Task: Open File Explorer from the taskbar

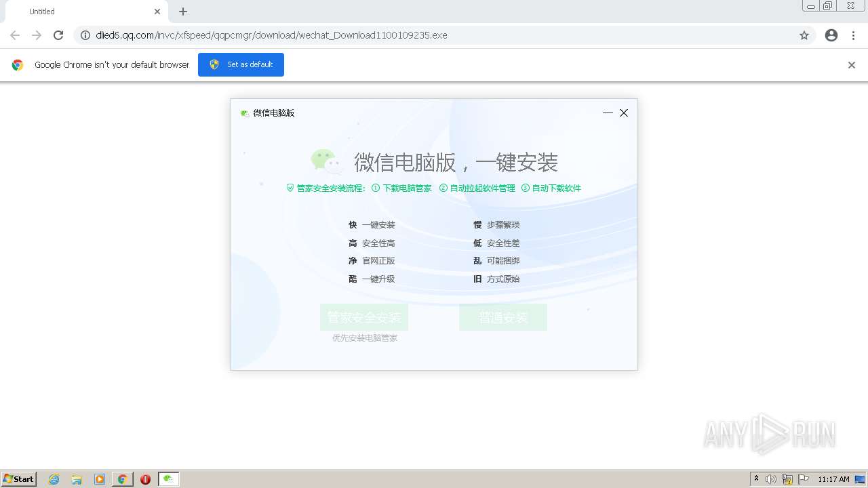Action: [x=77, y=479]
